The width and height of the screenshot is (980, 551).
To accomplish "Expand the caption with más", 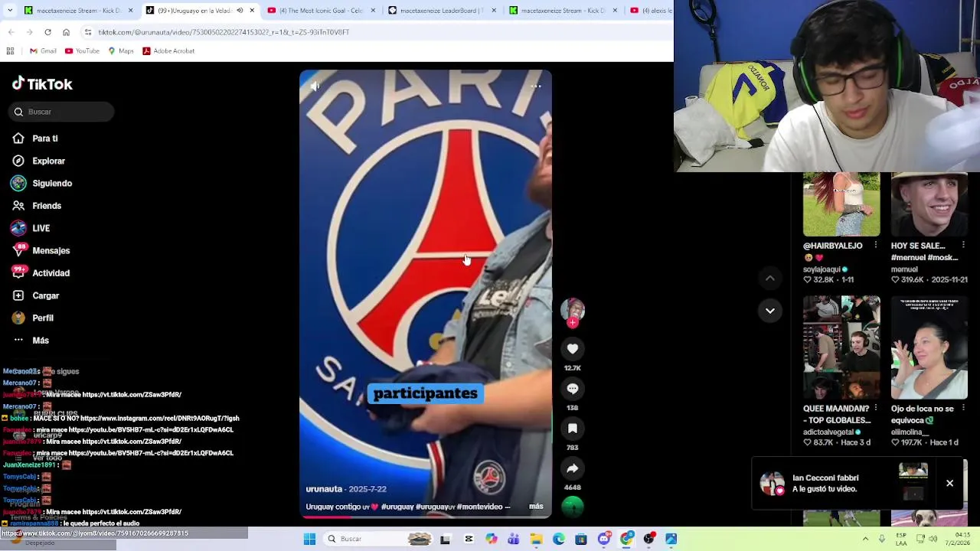I will (536, 507).
